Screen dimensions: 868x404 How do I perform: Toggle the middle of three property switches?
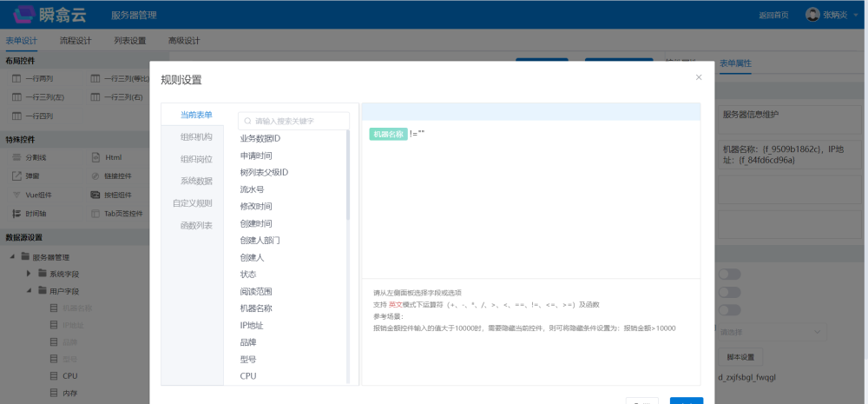[729, 293]
